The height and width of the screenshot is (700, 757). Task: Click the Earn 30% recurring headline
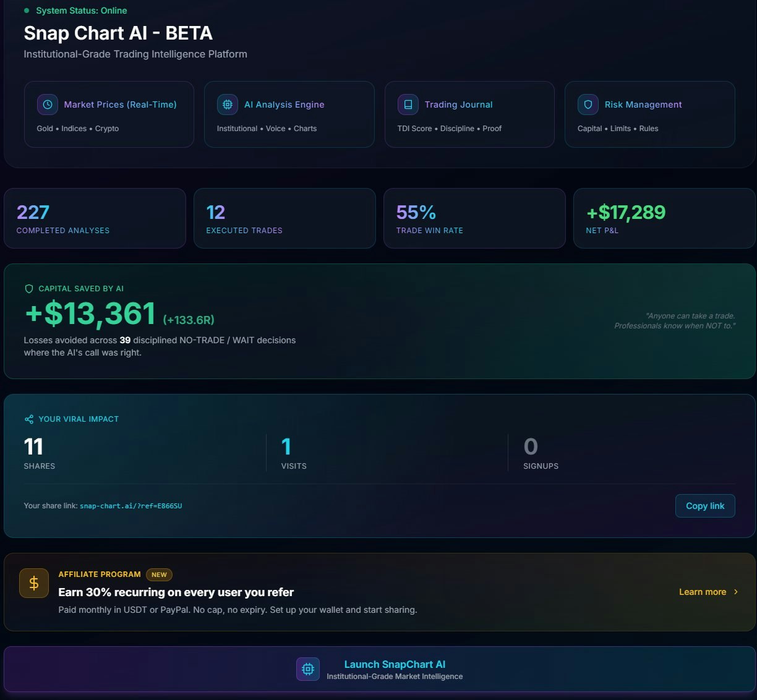pos(176,592)
